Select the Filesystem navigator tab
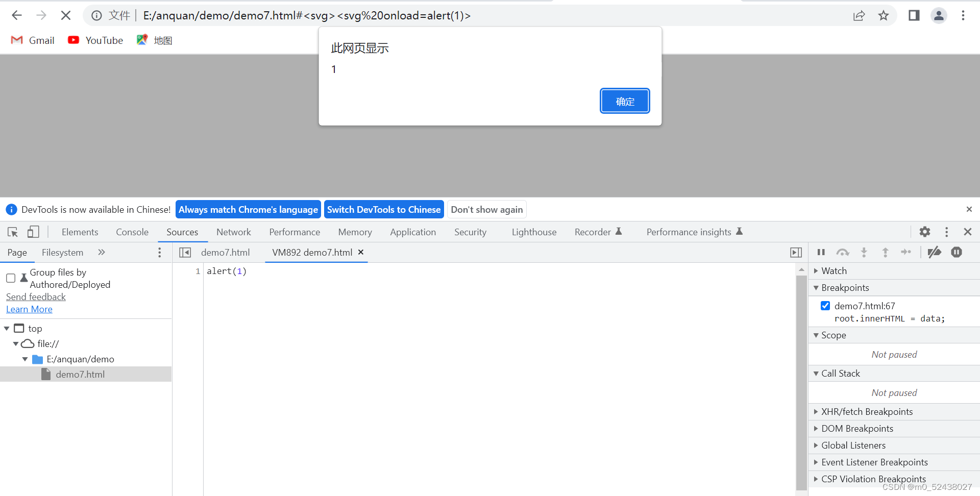Viewport: 980px width, 496px height. 62,253
